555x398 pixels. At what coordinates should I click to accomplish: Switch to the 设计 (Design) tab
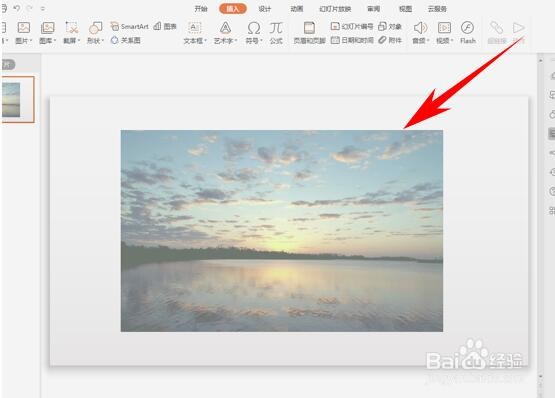pos(264,8)
